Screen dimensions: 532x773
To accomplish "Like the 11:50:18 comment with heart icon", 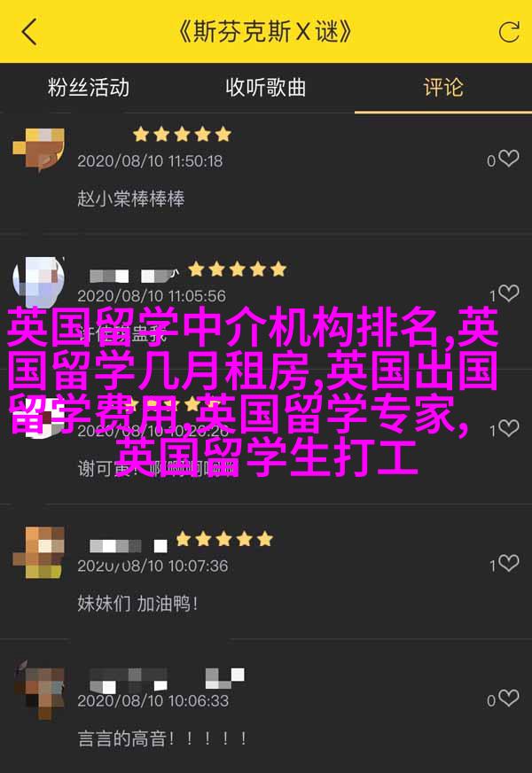I will 508,159.
